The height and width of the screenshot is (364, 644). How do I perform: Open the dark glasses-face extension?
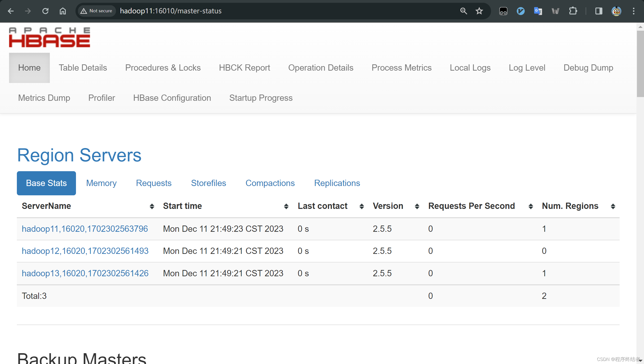[x=503, y=11]
